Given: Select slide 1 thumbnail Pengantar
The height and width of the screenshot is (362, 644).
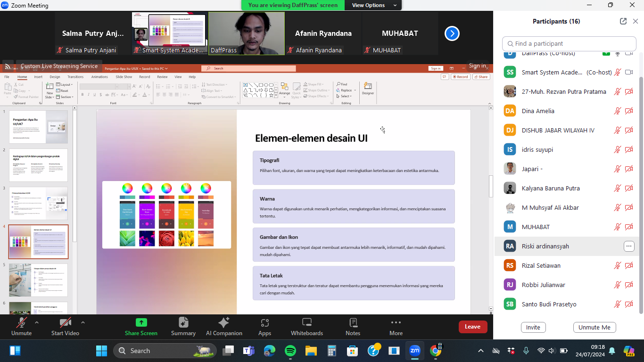Looking at the screenshot, I should click(39, 127).
